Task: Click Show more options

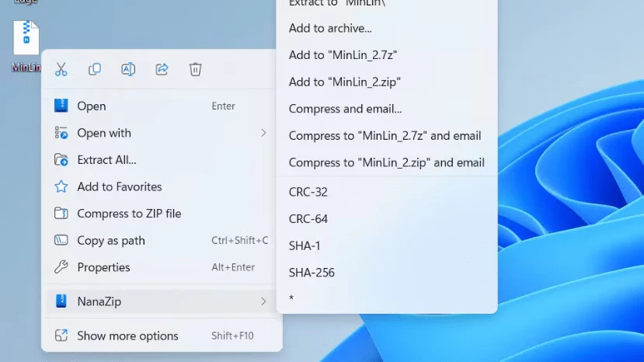Action: (x=127, y=336)
